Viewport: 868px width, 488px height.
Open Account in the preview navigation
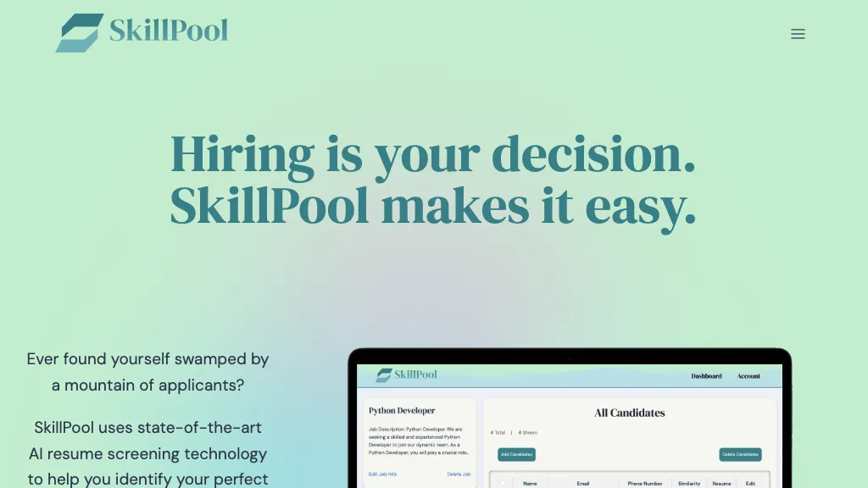click(748, 376)
